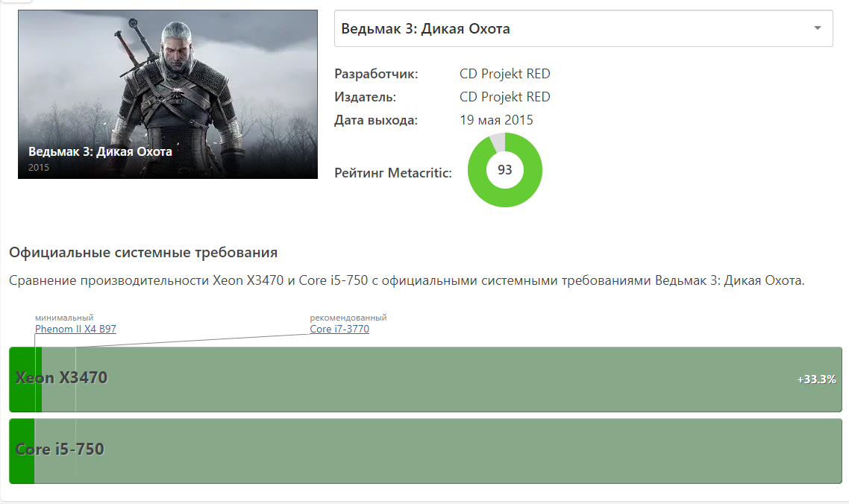Screen dimensions: 849x504
Task: Open the Phenom II X4 B97 link
Action: [75, 329]
